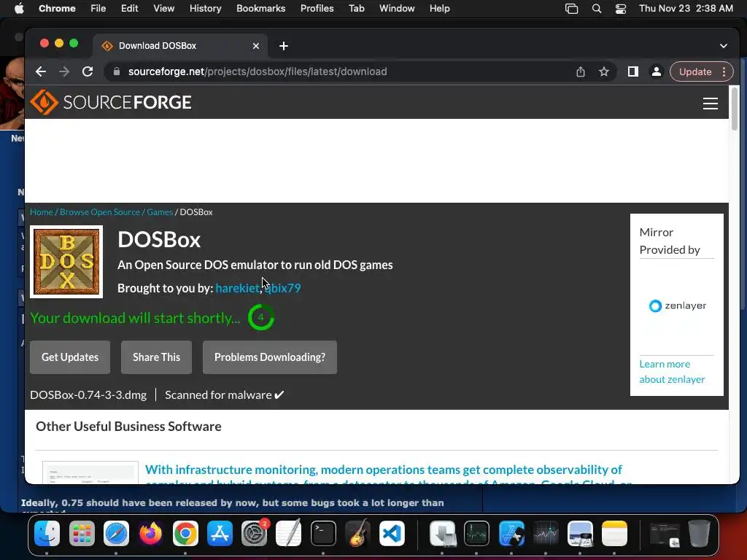
Task: Open Preview from the Dock
Action: [x=580, y=533]
